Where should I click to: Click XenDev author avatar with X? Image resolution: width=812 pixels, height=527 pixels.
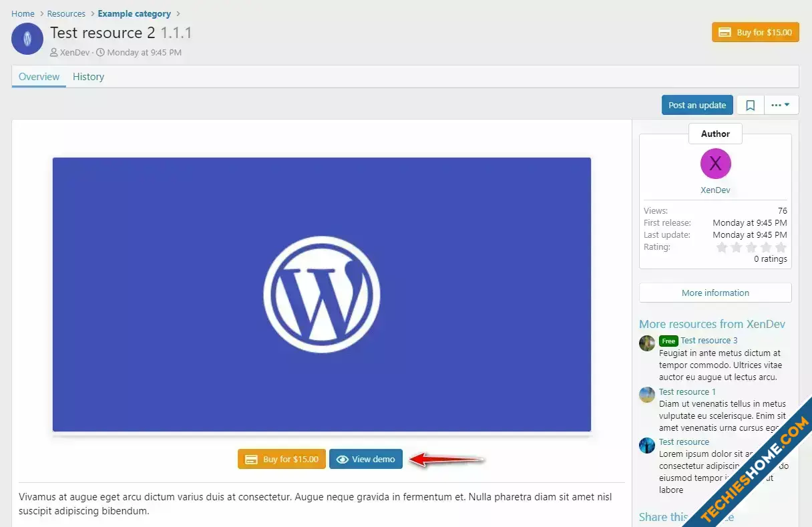click(x=715, y=164)
